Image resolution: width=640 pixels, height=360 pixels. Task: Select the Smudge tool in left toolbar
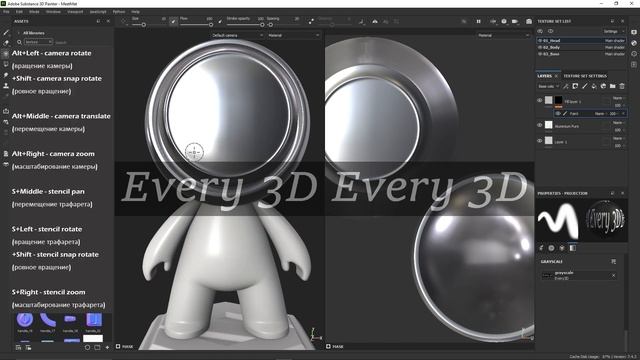[6, 75]
